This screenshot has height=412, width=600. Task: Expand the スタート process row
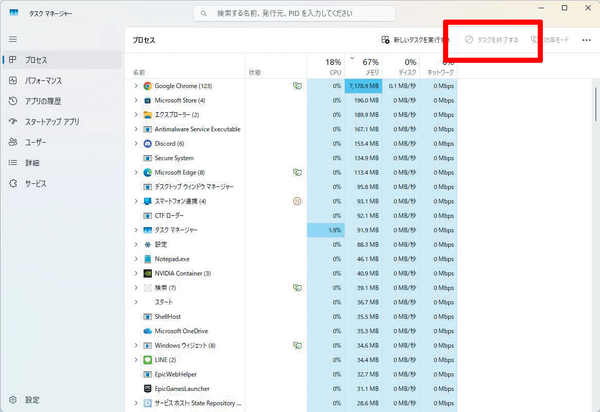tap(136, 302)
